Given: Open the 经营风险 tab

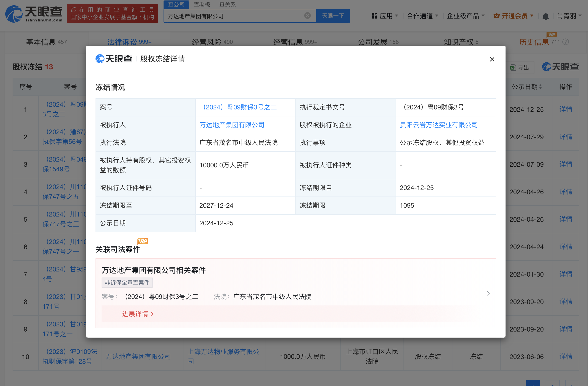Looking at the screenshot, I should [x=212, y=42].
